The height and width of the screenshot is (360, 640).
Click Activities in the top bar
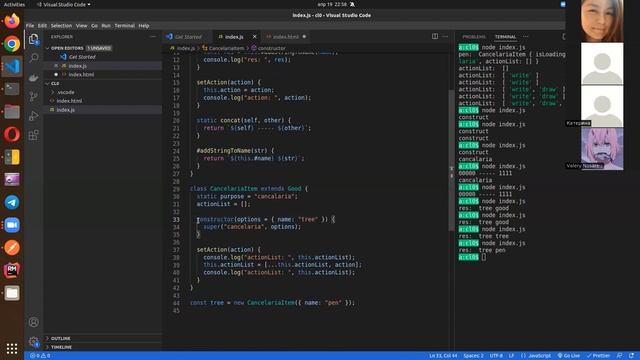pyautogui.click(x=14, y=4)
